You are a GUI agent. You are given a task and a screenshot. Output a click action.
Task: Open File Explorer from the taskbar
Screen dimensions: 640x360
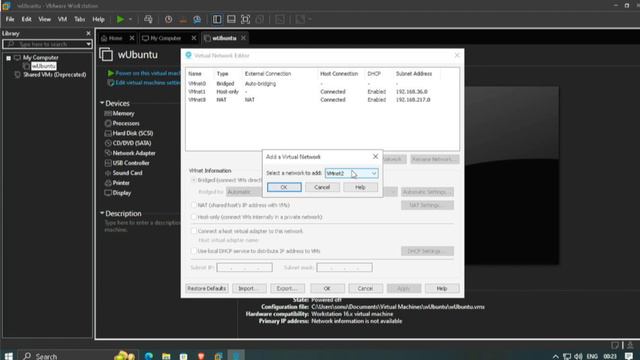[x=166, y=356]
